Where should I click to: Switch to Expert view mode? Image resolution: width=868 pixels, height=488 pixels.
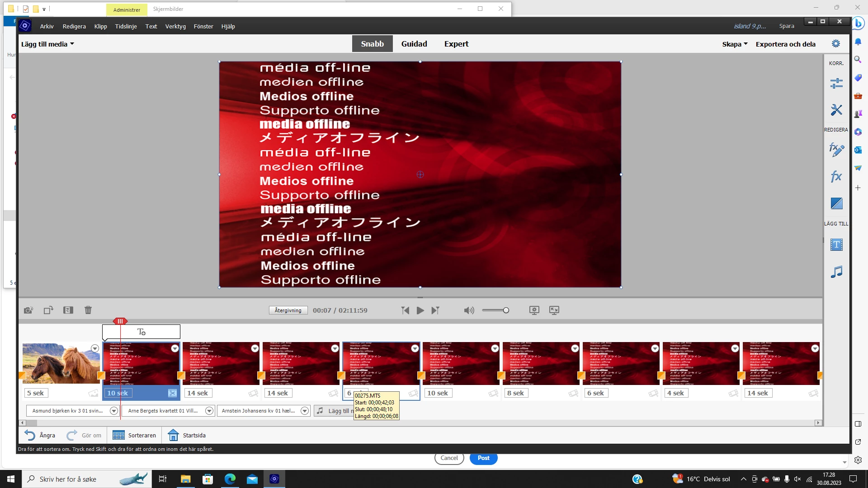point(456,44)
